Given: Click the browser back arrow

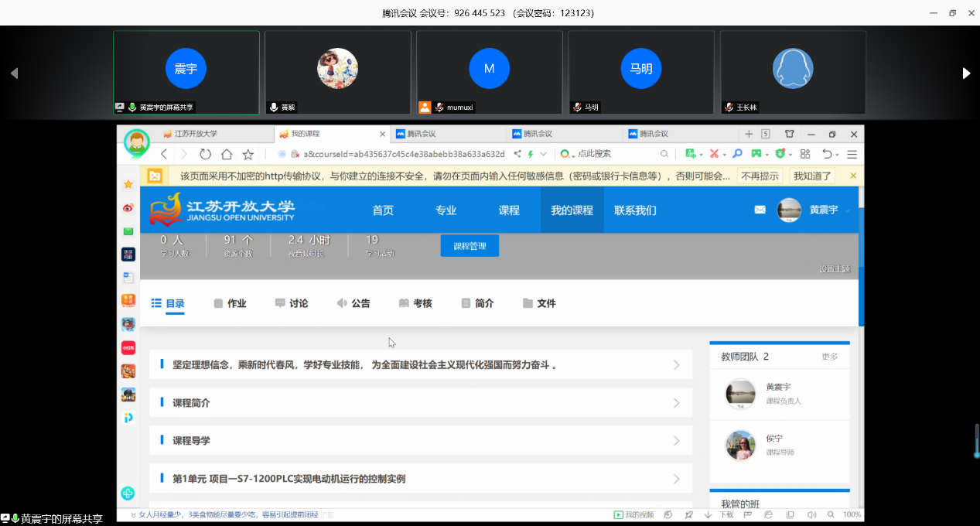Looking at the screenshot, I should 164,154.
